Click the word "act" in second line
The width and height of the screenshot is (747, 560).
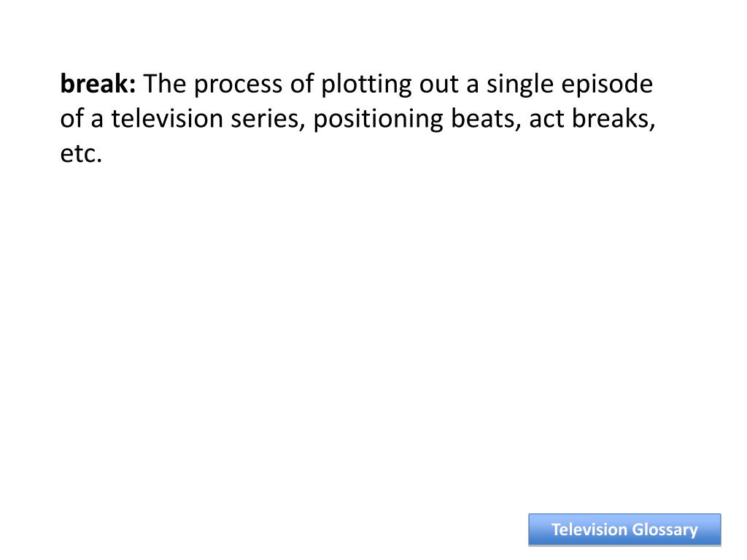[546, 120]
